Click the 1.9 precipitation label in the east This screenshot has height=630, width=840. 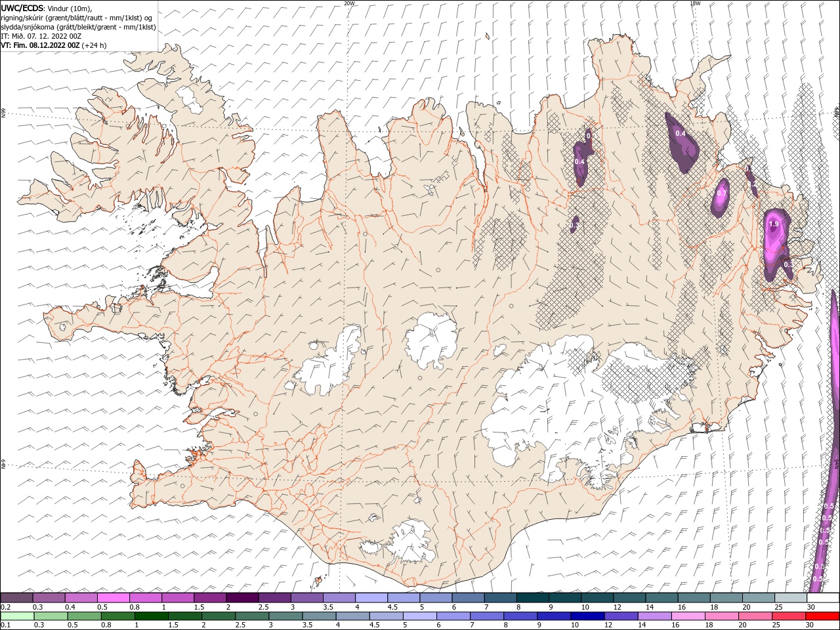click(x=774, y=224)
